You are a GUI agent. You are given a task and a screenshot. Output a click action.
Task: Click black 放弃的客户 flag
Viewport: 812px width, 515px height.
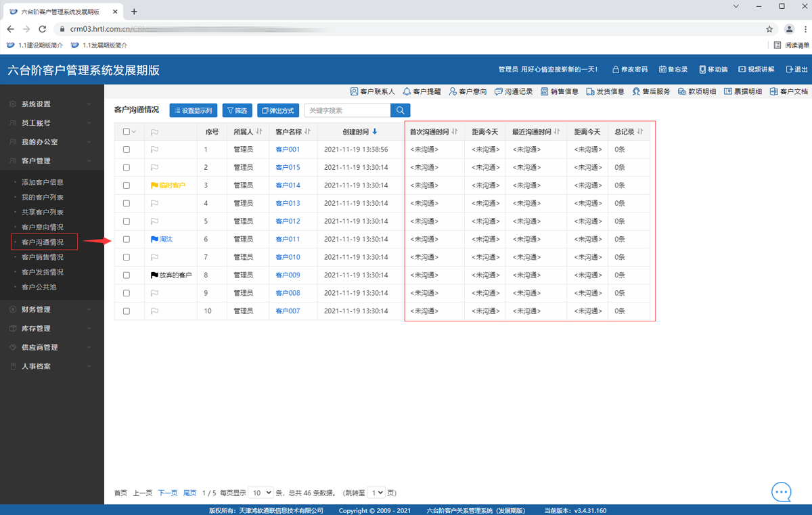click(x=171, y=275)
